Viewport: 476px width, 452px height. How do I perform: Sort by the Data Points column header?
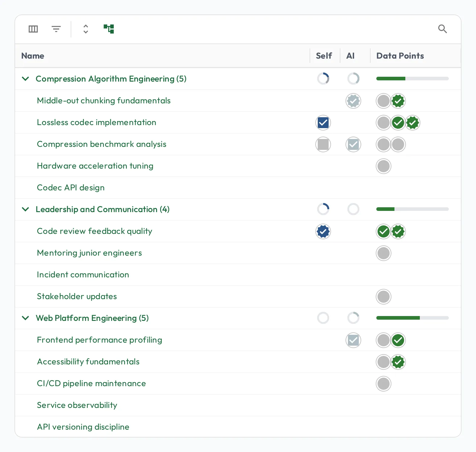tap(400, 56)
